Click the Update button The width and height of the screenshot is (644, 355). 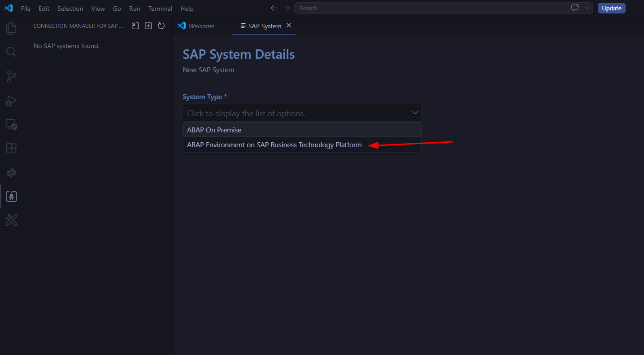click(x=612, y=8)
